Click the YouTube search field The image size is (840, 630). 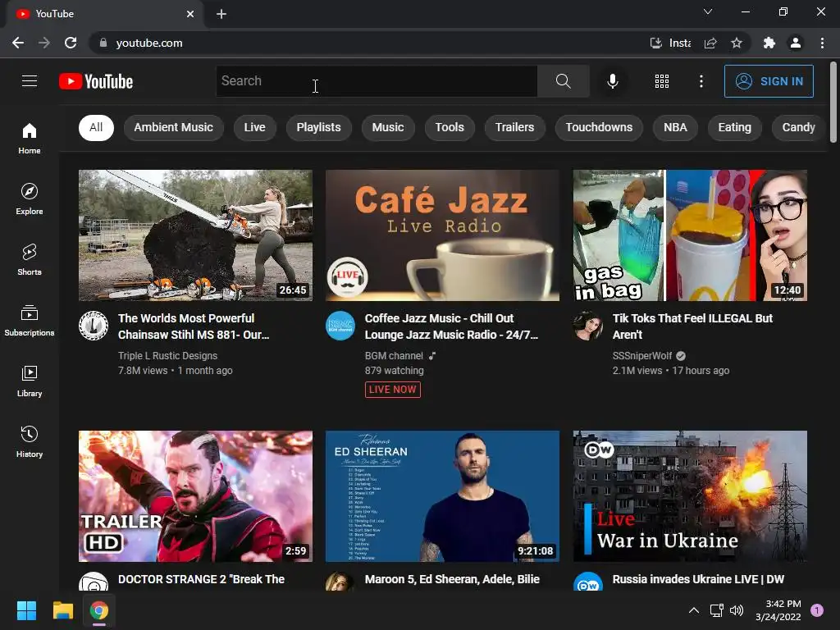377,81
